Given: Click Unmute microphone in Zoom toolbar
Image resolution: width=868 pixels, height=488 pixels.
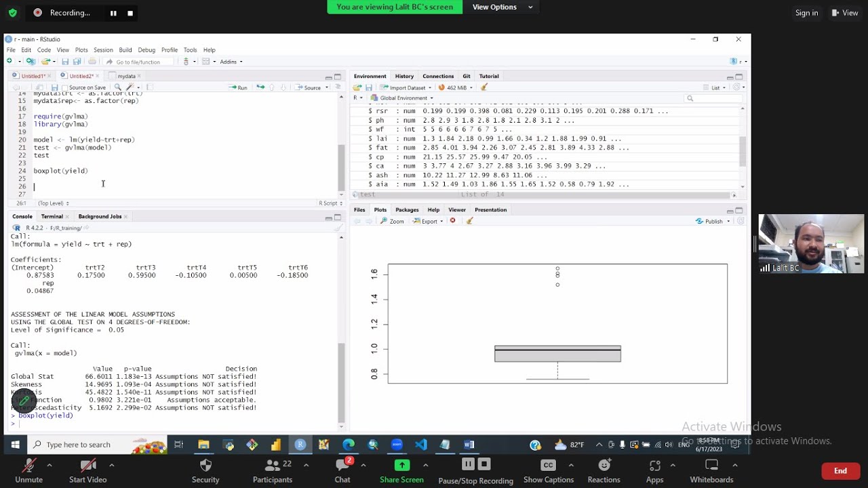Looking at the screenshot, I should click(x=28, y=471).
